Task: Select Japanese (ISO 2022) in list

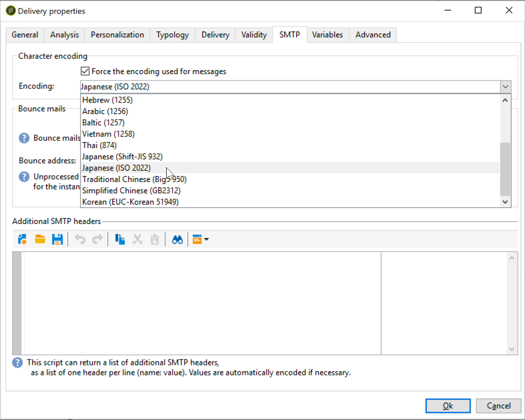Action: 290,168
